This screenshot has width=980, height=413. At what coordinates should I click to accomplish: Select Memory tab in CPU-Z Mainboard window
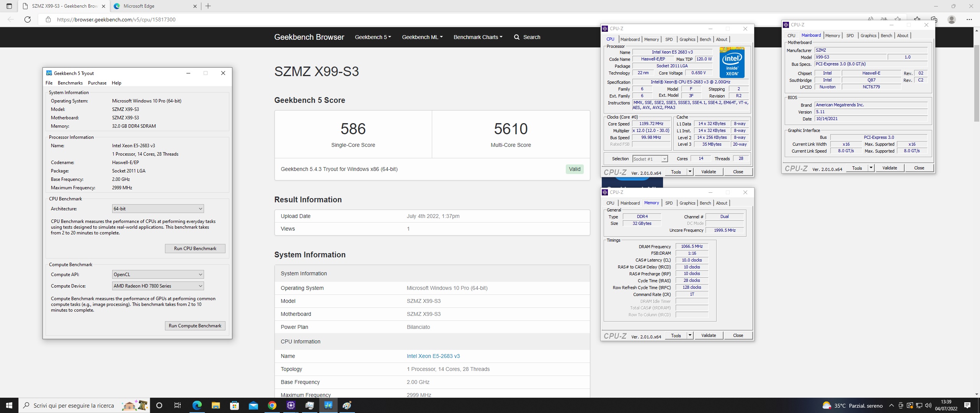click(833, 36)
